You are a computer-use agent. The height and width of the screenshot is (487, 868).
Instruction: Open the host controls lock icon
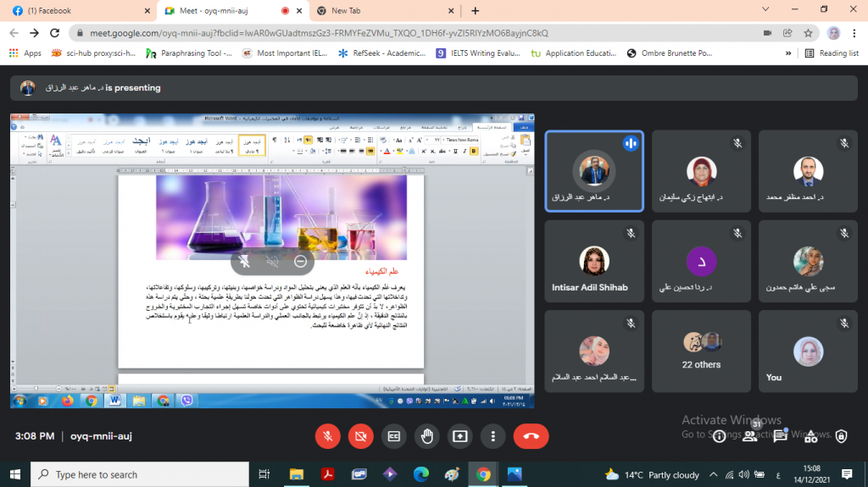(x=841, y=436)
